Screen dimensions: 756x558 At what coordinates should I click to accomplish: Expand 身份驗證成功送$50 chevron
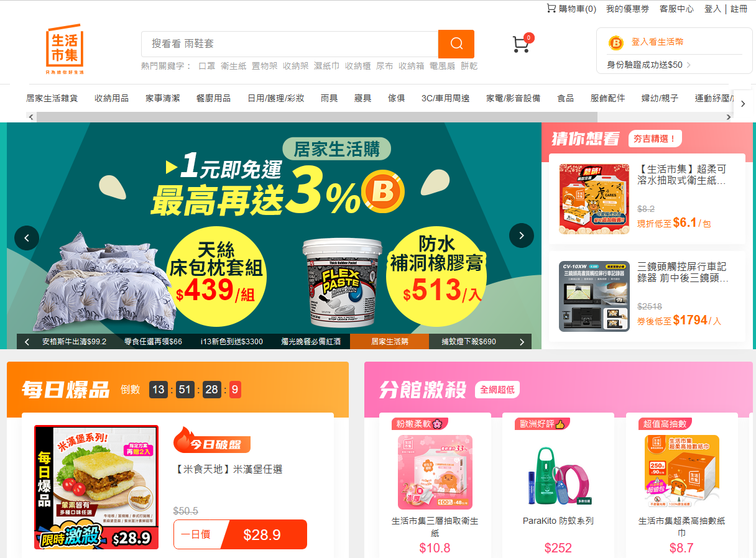pyautogui.click(x=689, y=65)
